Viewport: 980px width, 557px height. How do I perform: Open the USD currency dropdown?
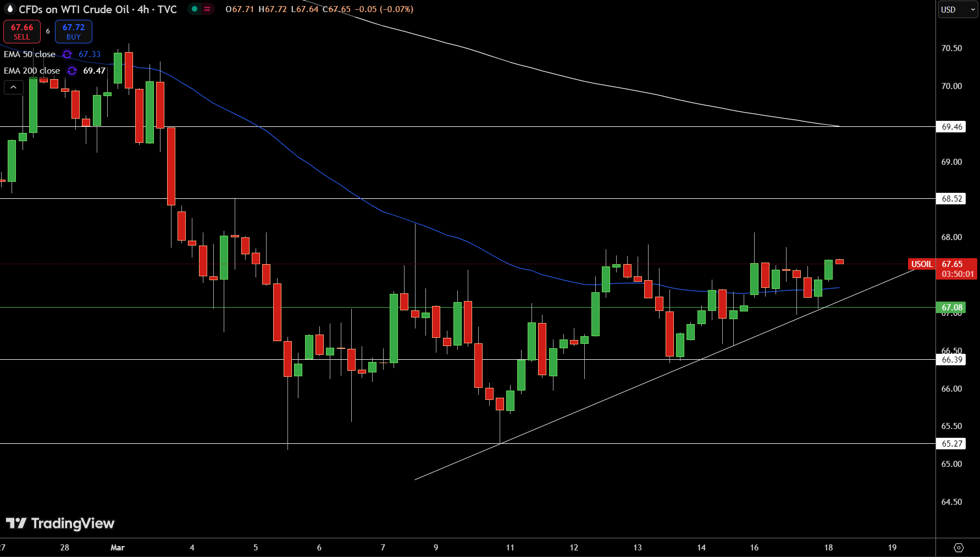pos(957,9)
